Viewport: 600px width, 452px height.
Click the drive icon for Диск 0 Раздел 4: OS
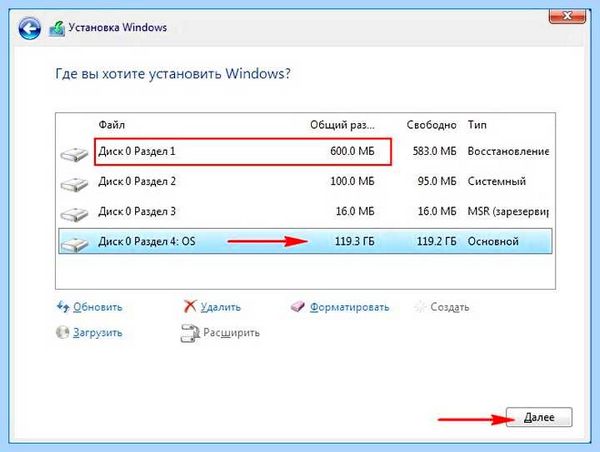coord(74,244)
